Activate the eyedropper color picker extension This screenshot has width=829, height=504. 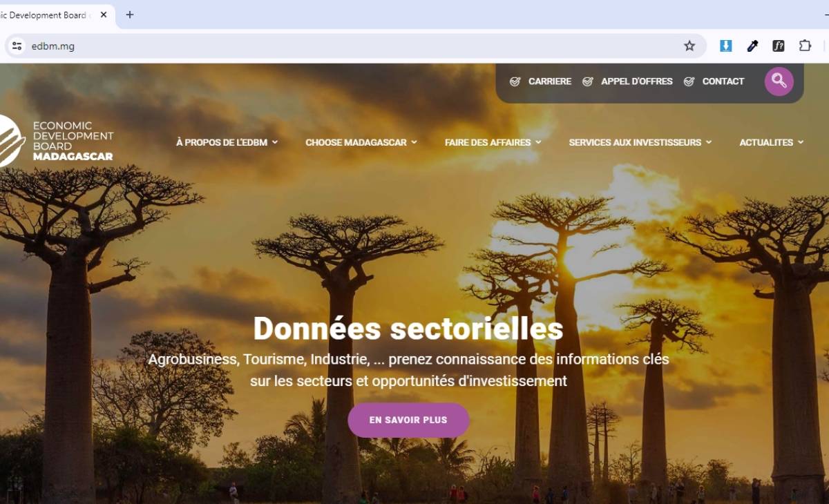tap(752, 46)
